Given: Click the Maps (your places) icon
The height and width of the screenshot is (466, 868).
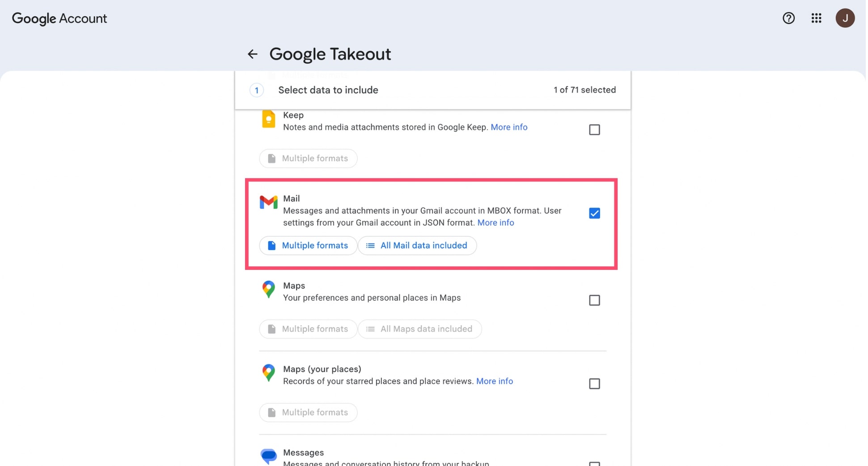Looking at the screenshot, I should pos(268,373).
